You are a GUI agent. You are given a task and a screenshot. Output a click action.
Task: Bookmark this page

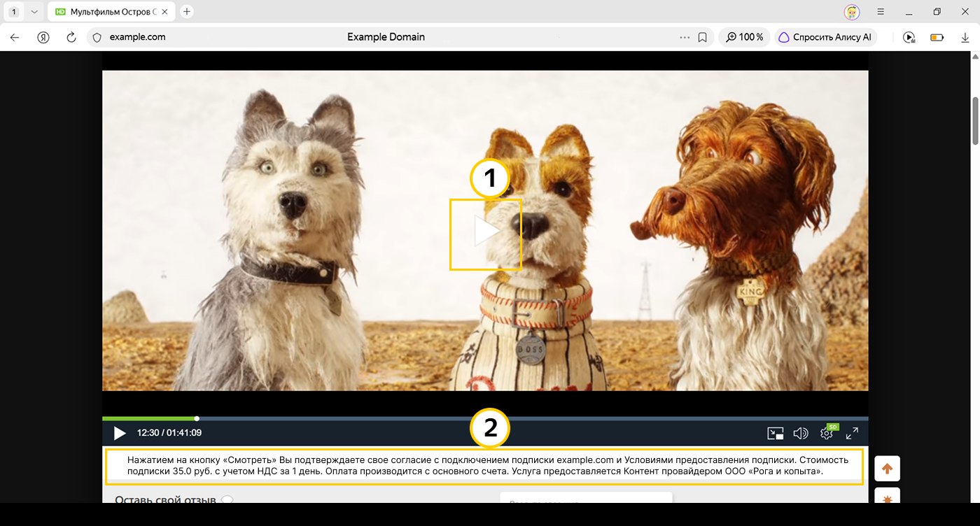coord(703,37)
